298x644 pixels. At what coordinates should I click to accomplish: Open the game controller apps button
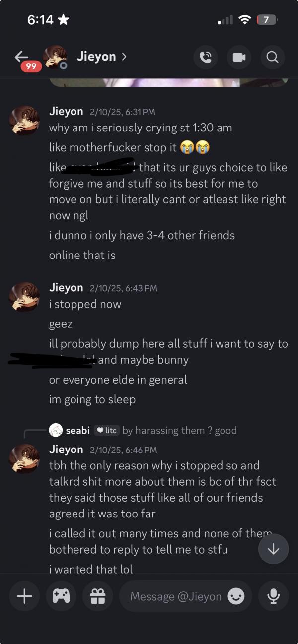point(61,596)
